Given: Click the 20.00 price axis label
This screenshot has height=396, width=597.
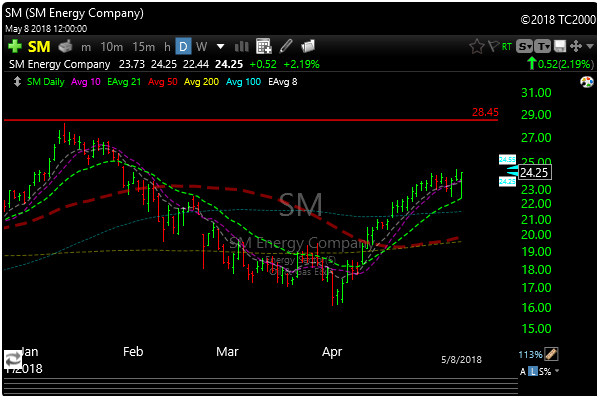Looking at the screenshot, I should coord(536,235).
